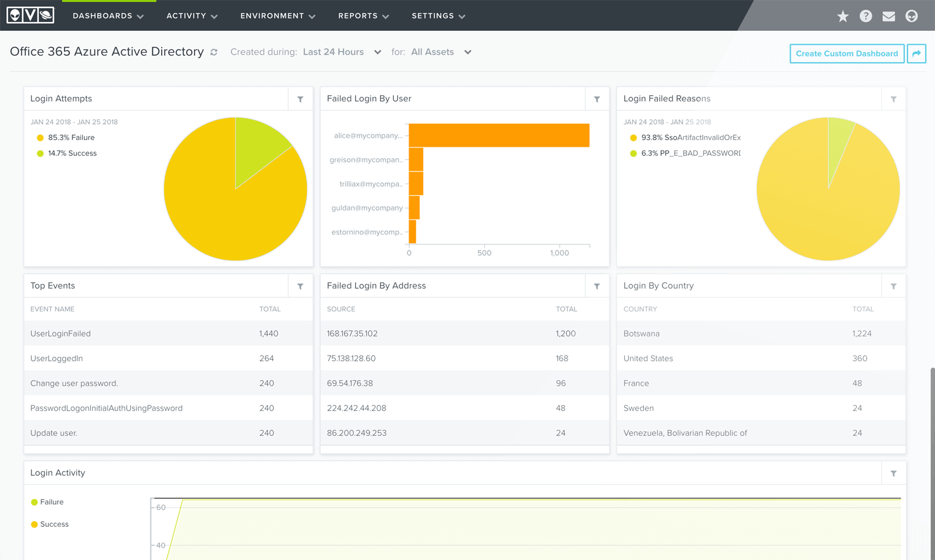This screenshot has width=935, height=560.
Task: Filter the Failed Login By Address widget
Action: click(x=597, y=286)
